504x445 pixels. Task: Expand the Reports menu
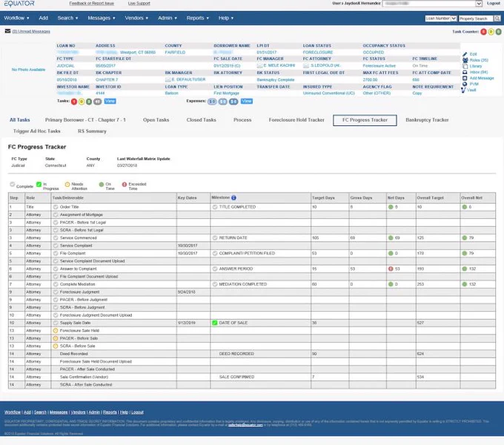197,18
